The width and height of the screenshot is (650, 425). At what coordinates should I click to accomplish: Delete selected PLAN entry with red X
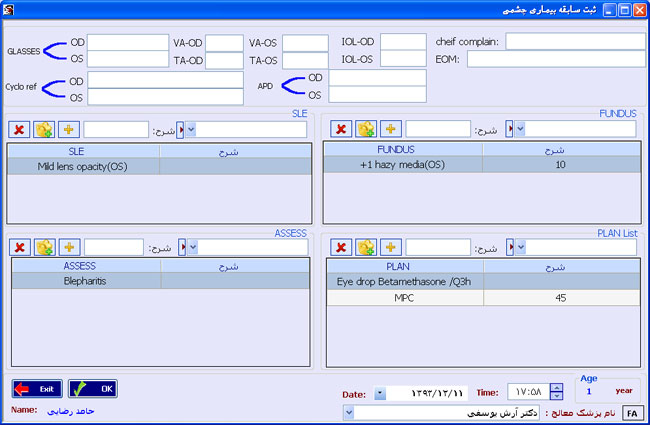click(x=341, y=248)
